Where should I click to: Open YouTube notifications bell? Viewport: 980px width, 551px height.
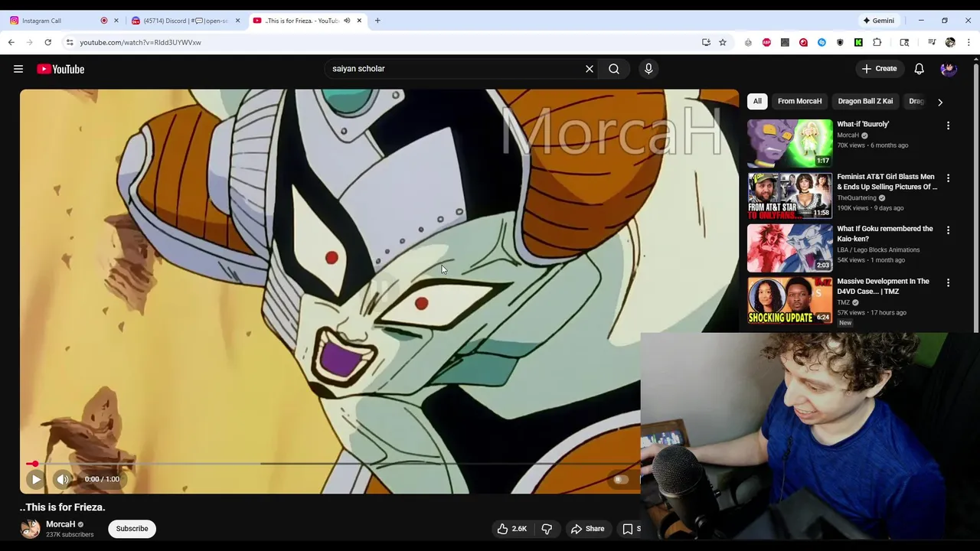[x=919, y=69]
